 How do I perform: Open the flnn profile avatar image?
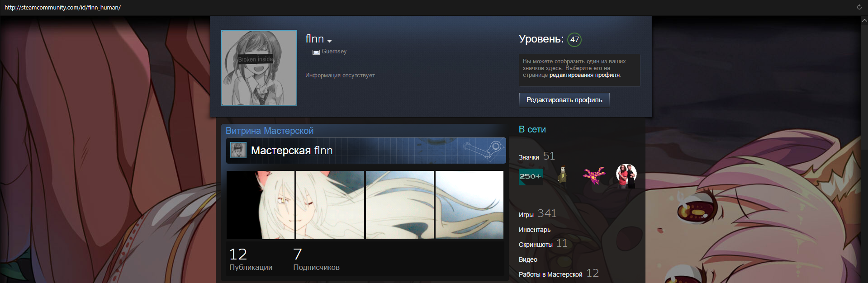click(x=259, y=68)
